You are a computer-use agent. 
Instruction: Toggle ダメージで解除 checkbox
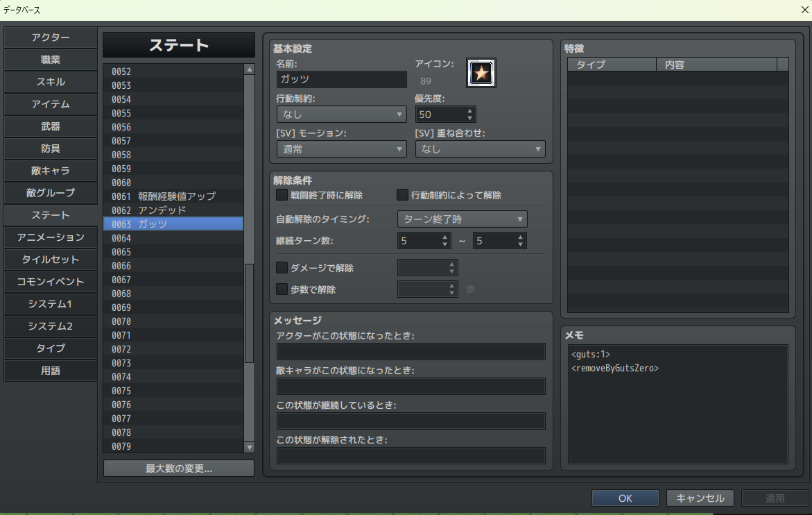(x=282, y=267)
